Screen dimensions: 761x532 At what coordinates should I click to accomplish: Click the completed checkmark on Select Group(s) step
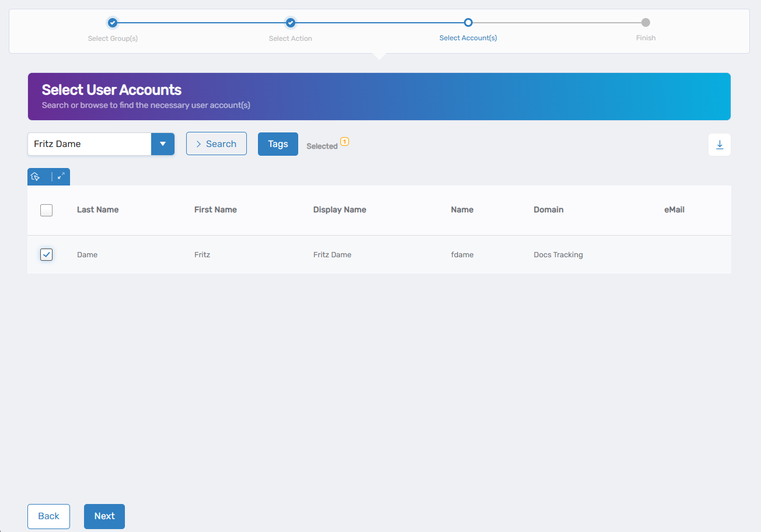point(113,22)
